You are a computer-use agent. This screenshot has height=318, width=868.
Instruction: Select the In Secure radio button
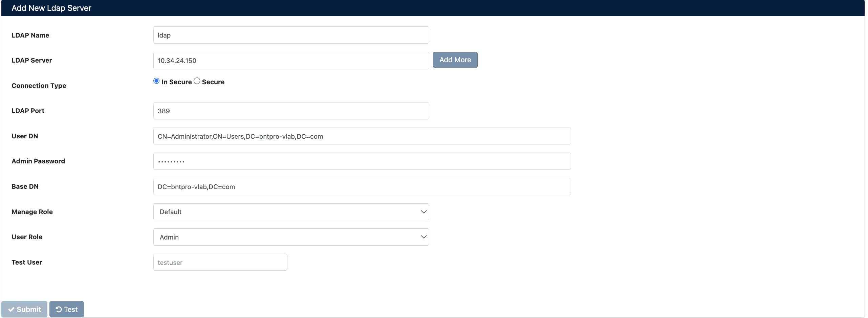(x=156, y=81)
